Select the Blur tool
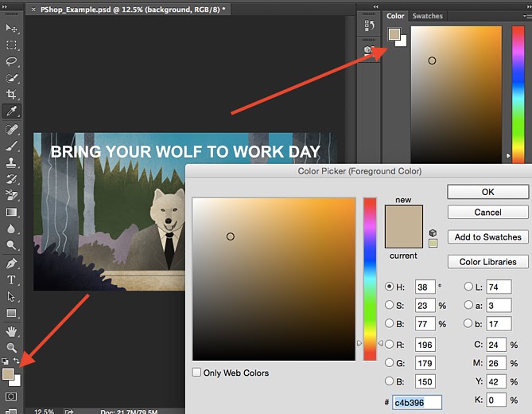 (x=11, y=228)
